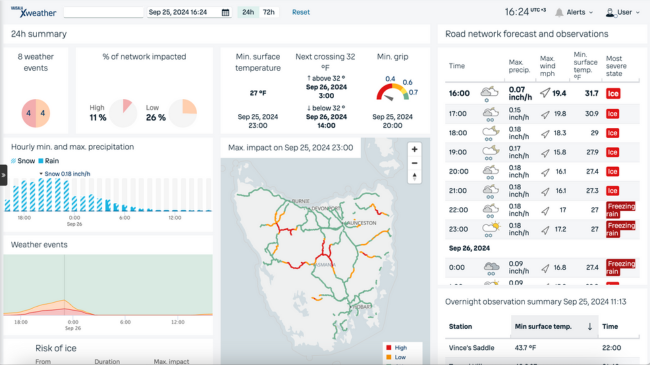Click the weather events chart peak
Screen dimensions: 650x365
(64, 300)
